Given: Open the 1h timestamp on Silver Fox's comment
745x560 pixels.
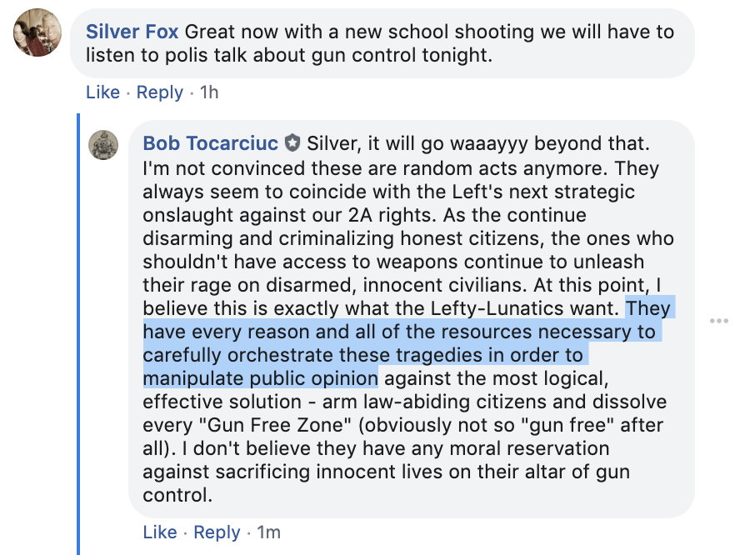Looking at the screenshot, I should point(209,92).
